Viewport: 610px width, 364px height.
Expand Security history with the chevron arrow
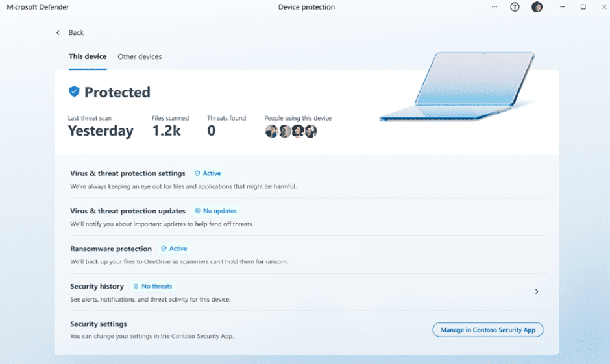pos(536,292)
